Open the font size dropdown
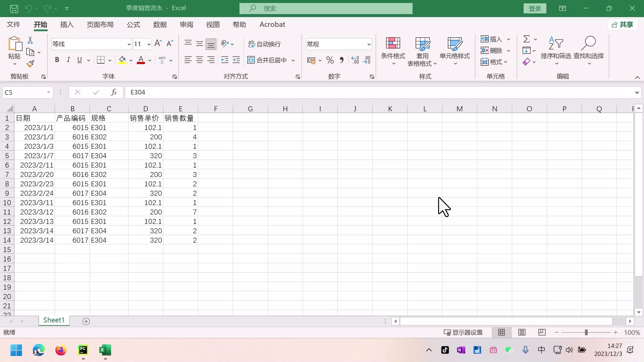This screenshot has height=362, width=644. (x=149, y=44)
